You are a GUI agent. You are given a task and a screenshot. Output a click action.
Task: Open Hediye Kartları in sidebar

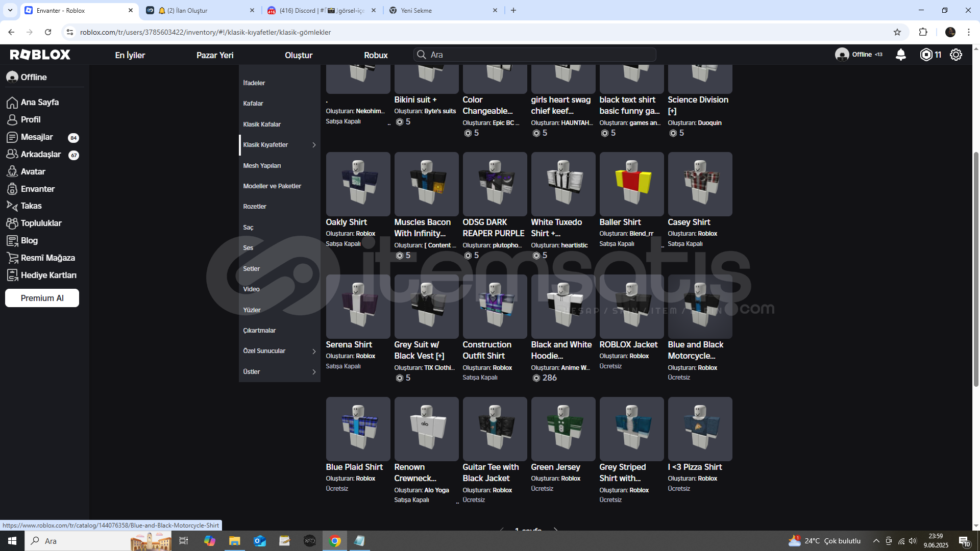(48, 275)
